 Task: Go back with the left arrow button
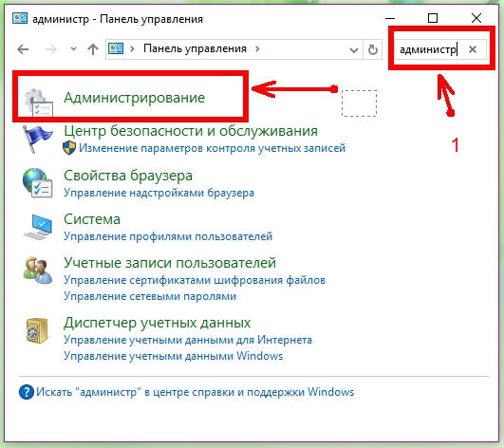(23, 49)
